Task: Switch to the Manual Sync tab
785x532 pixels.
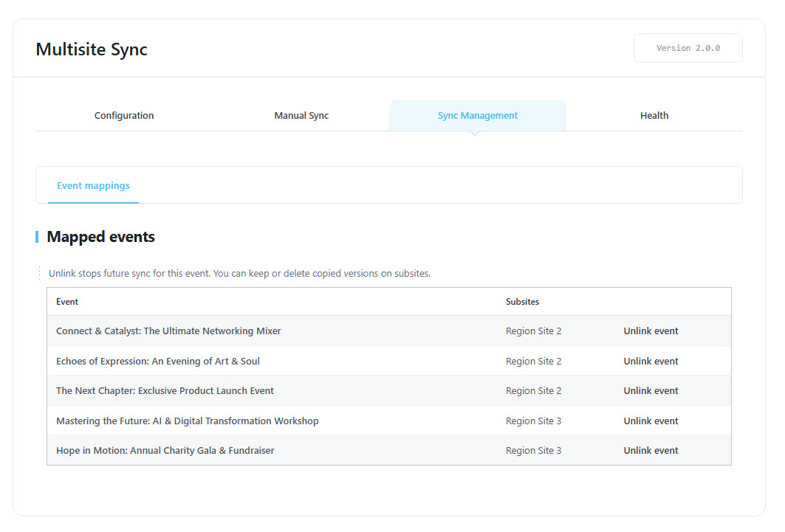Action: click(x=301, y=116)
